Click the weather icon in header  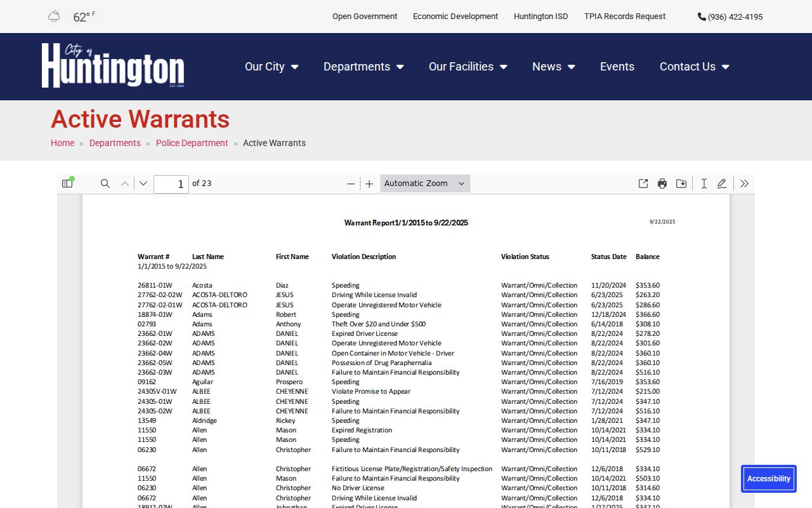(55, 17)
